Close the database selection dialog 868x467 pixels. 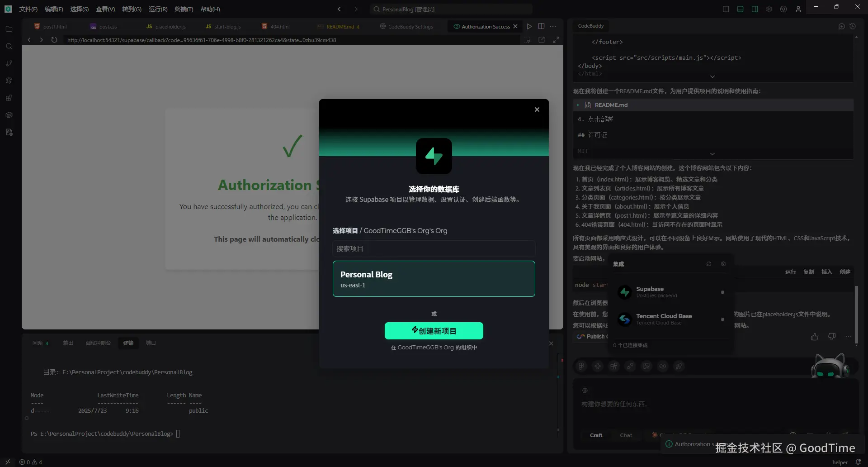coord(537,110)
